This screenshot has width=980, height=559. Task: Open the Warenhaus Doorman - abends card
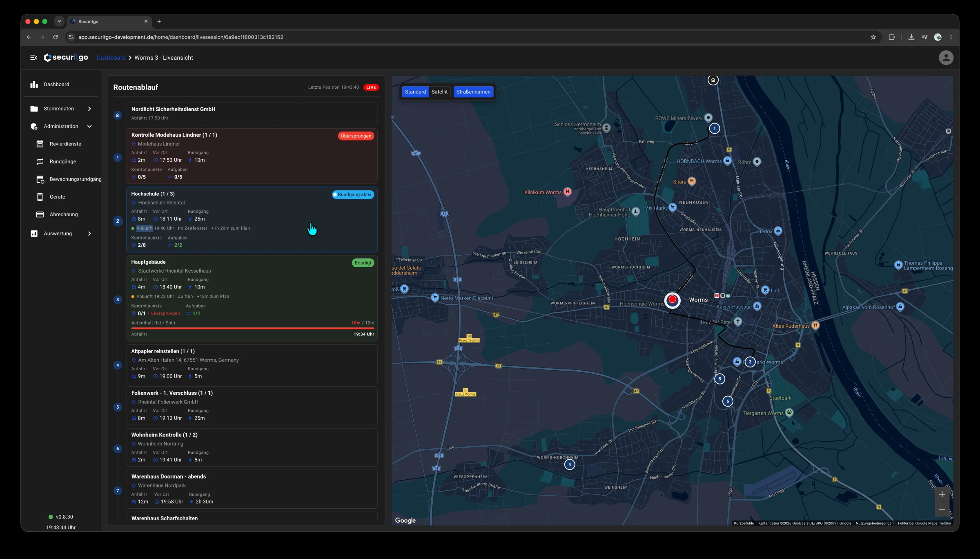(x=252, y=490)
